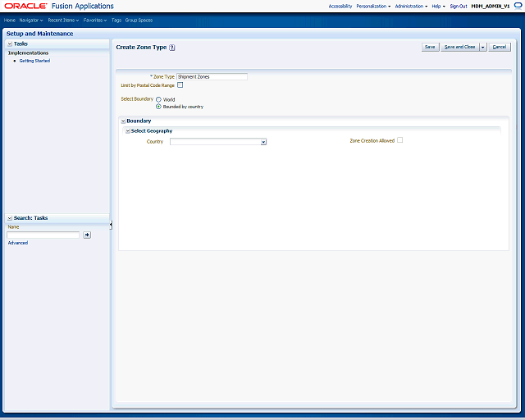This screenshot has height=420, width=525.
Task: Go to the Home link
Action: click(10, 20)
